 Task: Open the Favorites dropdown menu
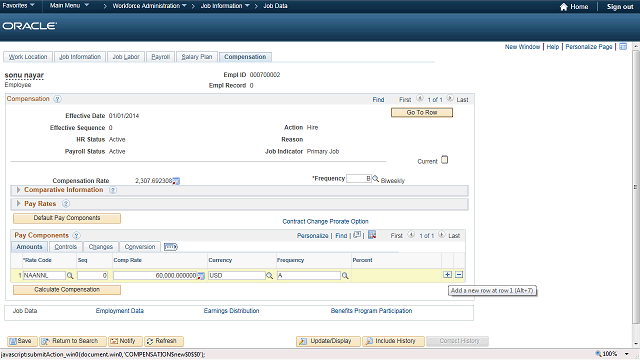[18, 6]
